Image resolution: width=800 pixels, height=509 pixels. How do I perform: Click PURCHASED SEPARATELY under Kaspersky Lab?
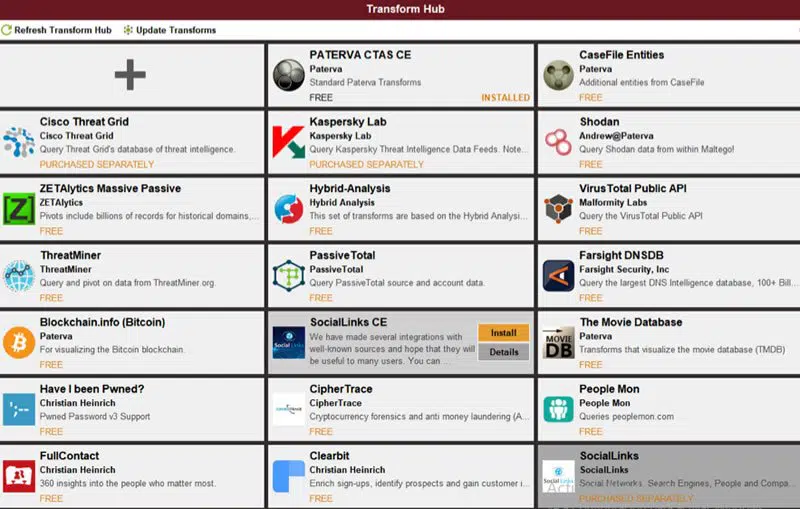pyautogui.click(x=366, y=164)
